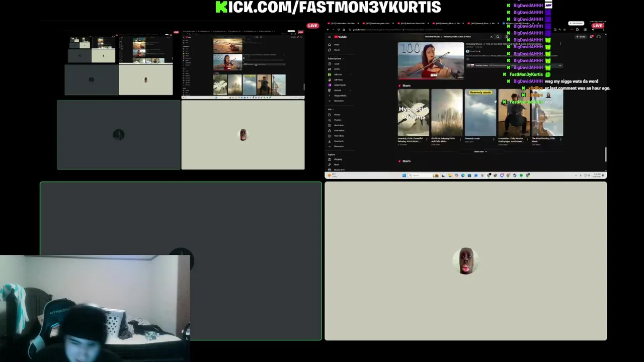Open Home in the YouTube sidebar
Image resolution: width=644 pixels, height=362 pixels.
pyautogui.click(x=335, y=45)
